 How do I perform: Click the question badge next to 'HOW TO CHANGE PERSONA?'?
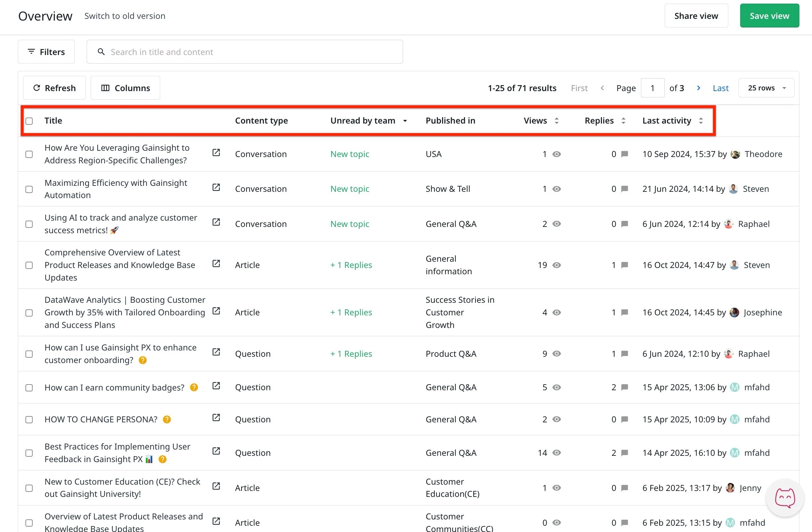coord(167,420)
